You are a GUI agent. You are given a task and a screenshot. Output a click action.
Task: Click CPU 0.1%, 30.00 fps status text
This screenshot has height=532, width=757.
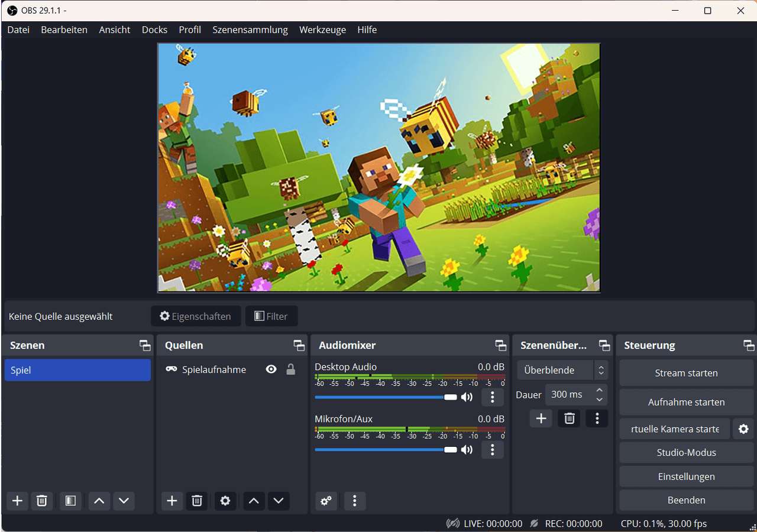(x=664, y=524)
